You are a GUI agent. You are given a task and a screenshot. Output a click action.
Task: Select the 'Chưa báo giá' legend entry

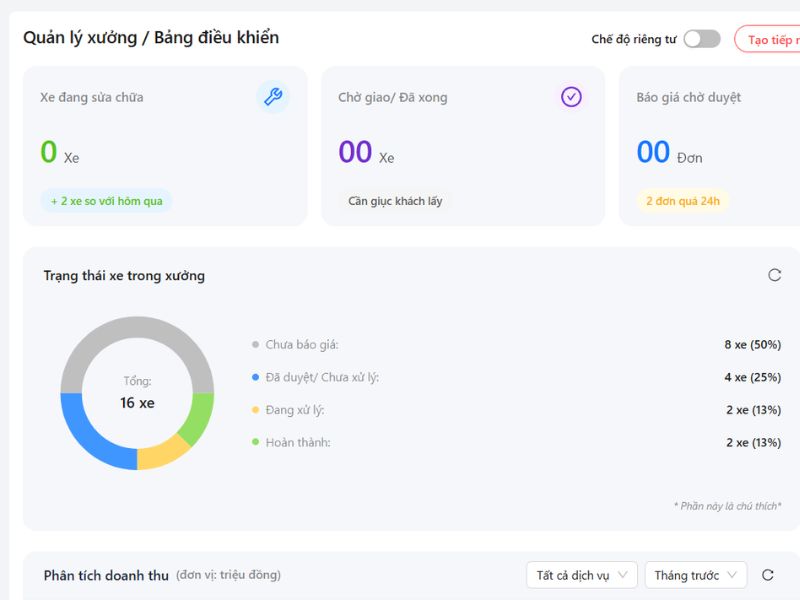coord(295,345)
